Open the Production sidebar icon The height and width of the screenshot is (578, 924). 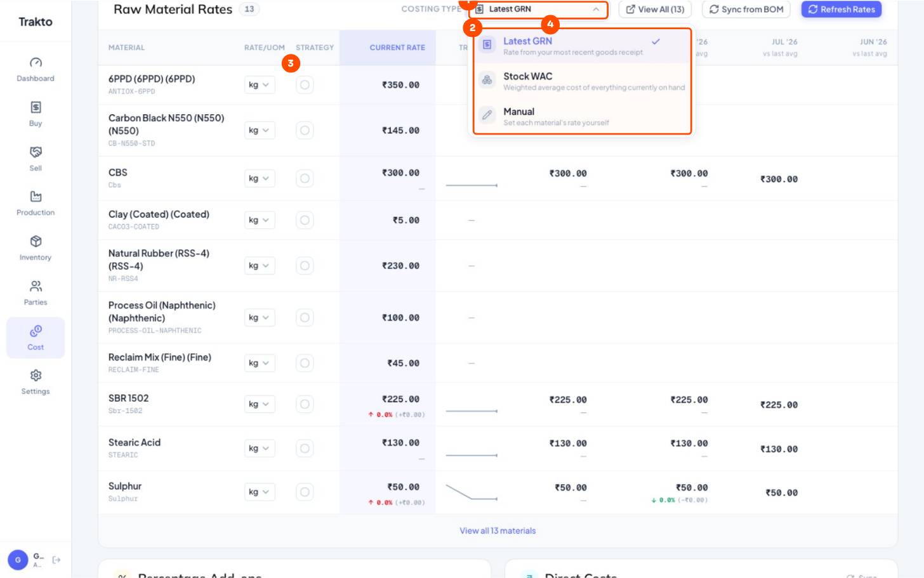(36, 197)
